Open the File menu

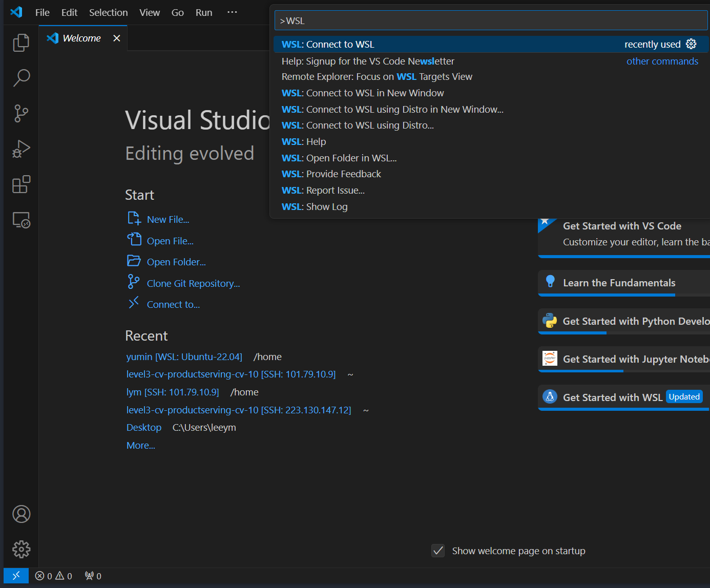click(43, 12)
